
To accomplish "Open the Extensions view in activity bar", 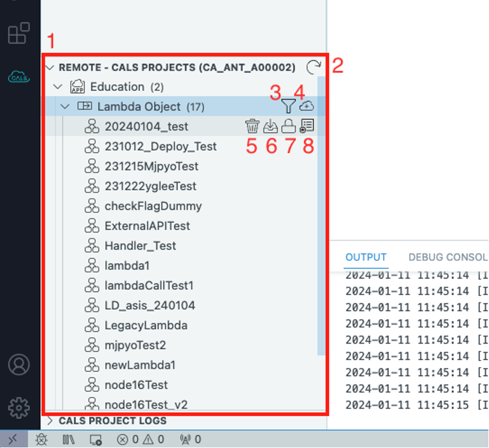I will [x=18, y=33].
